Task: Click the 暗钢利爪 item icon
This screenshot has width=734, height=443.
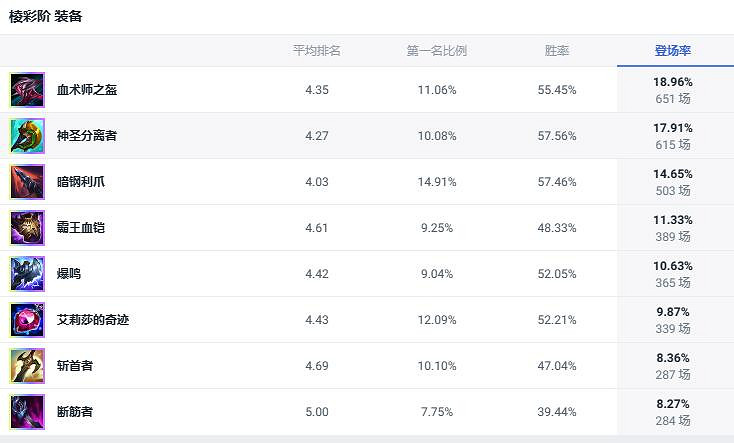Action: 27,182
